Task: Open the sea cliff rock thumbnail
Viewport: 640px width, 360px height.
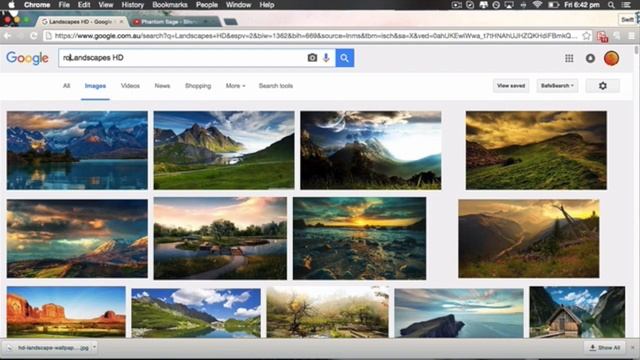Action: [x=459, y=313]
